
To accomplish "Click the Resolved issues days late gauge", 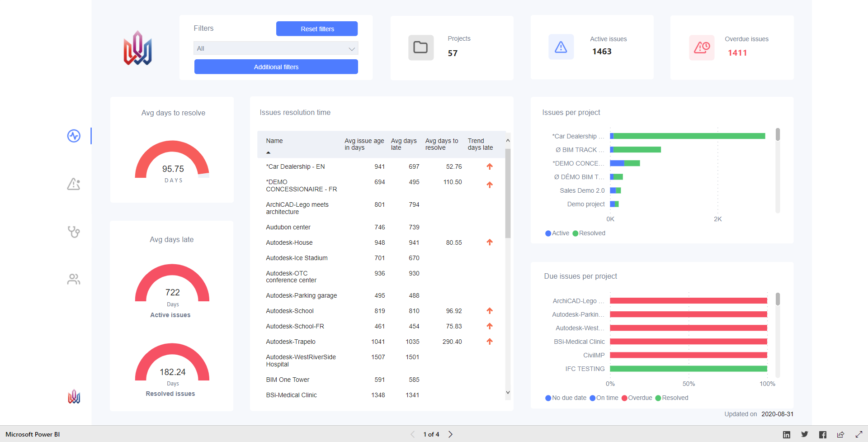I will [x=172, y=362].
